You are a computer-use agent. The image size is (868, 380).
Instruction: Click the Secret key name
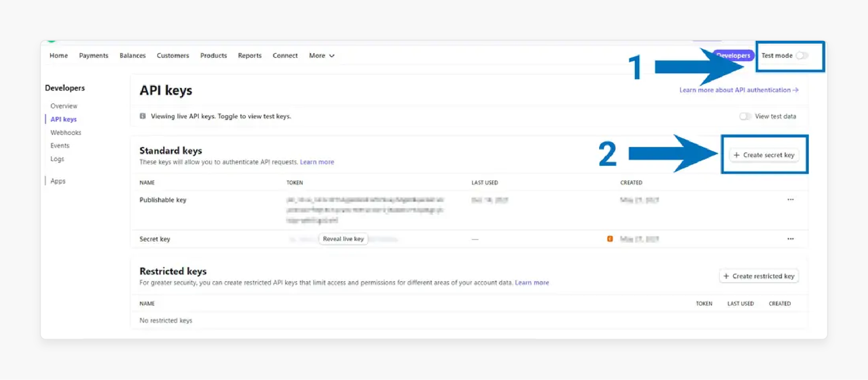(155, 239)
